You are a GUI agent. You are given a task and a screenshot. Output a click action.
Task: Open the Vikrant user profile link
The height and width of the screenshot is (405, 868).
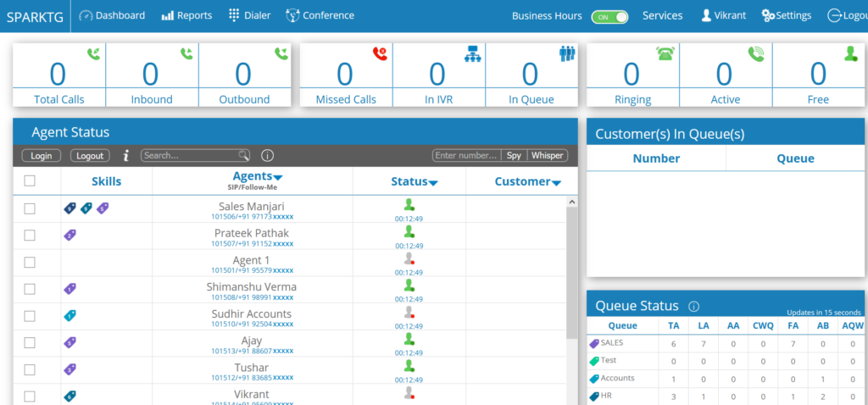coord(724,16)
